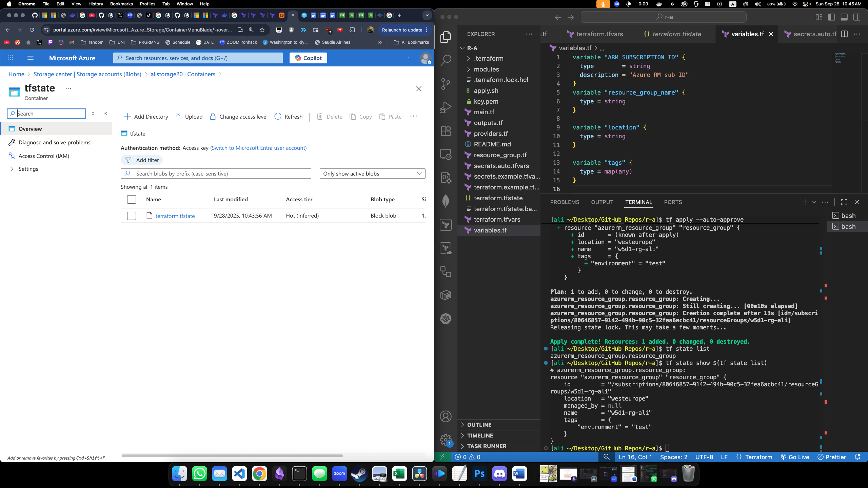The height and width of the screenshot is (488, 868).
Task: Check the select-all checkbox in the blob list
Action: point(132,199)
